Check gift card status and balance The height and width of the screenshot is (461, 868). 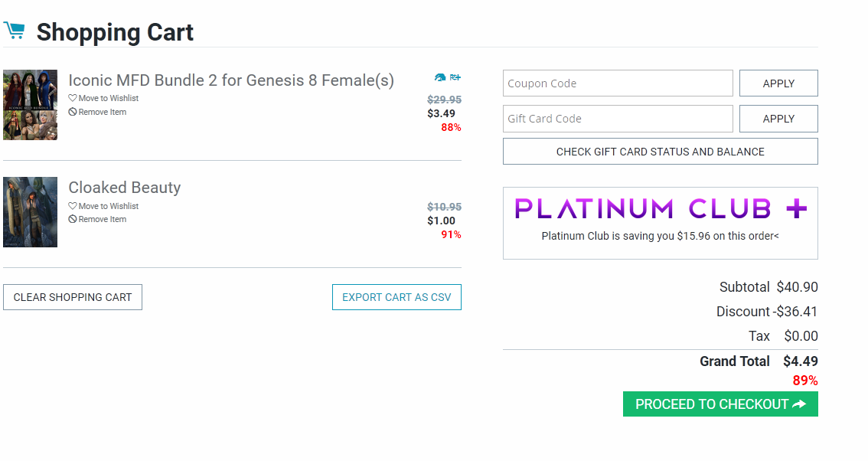click(660, 152)
